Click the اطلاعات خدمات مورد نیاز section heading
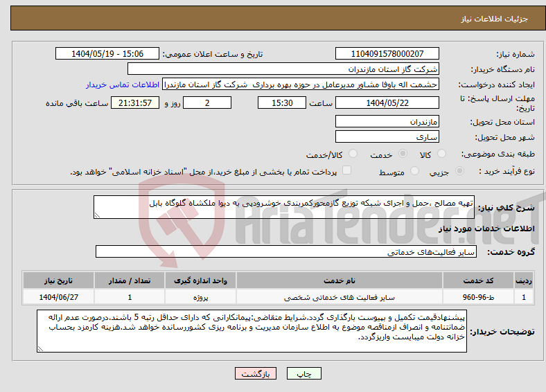Image resolution: width=546 pixels, height=392 pixels. click(486, 229)
